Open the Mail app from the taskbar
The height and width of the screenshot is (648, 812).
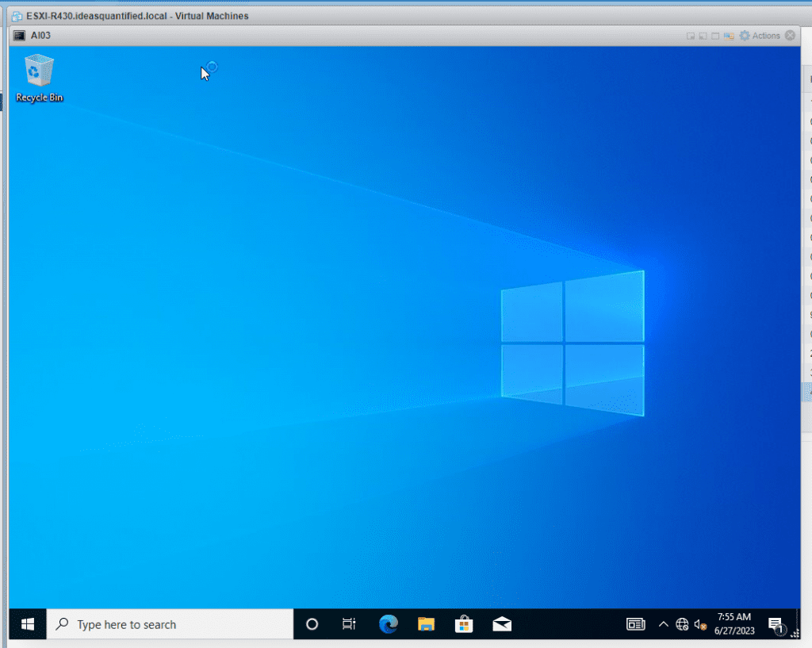[502, 624]
